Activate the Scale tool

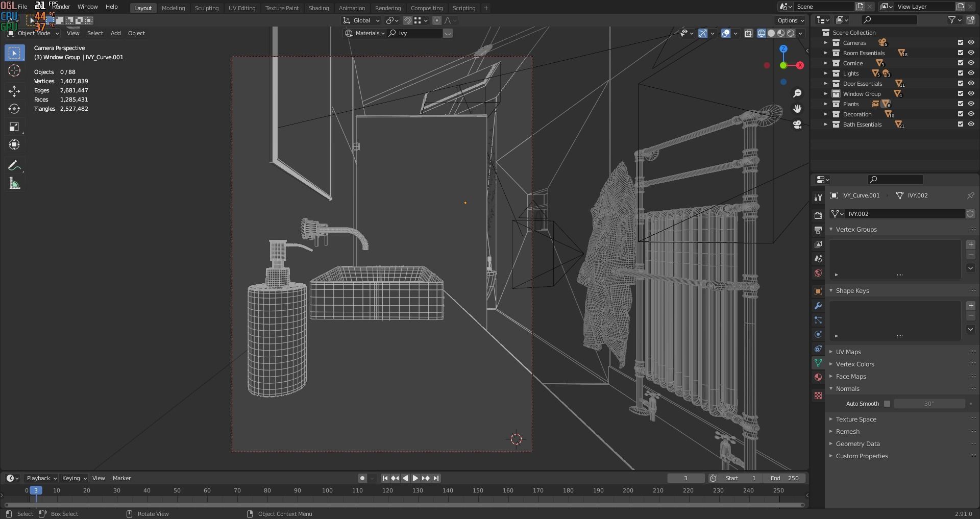[14, 127]
